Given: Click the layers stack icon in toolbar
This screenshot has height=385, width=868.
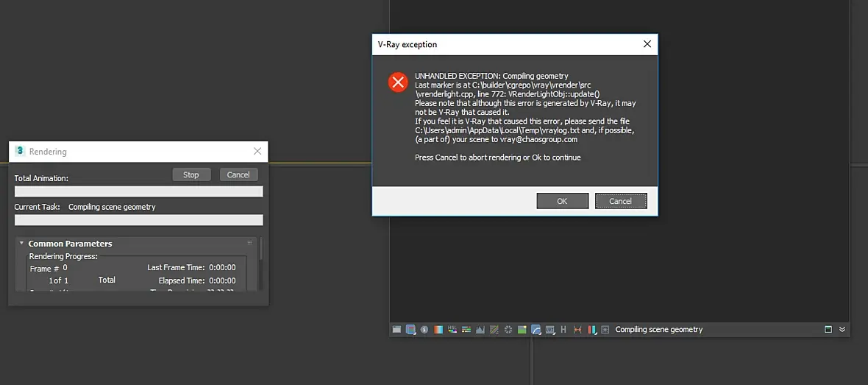Looking at the screenshot, I should [410, 329].
